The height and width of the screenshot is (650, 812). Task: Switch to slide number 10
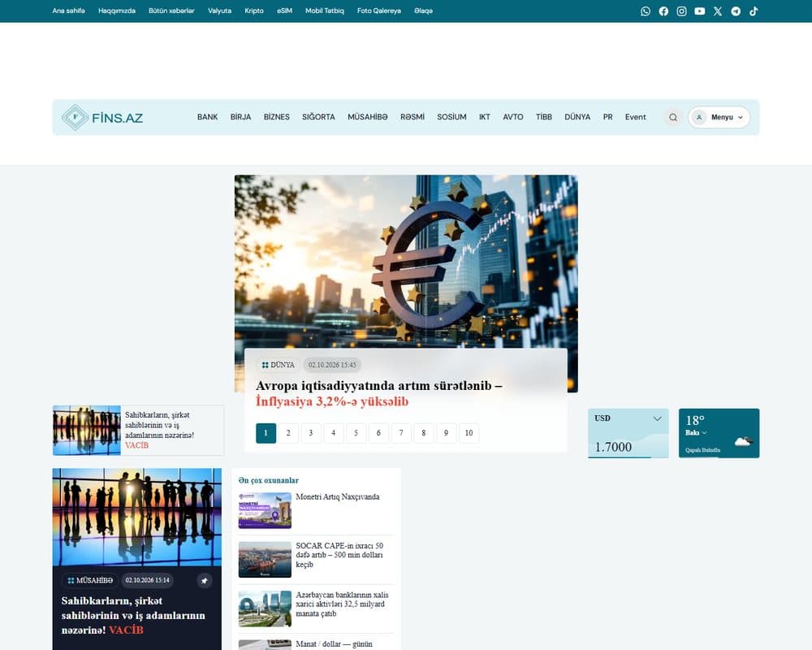click(469, 433)
